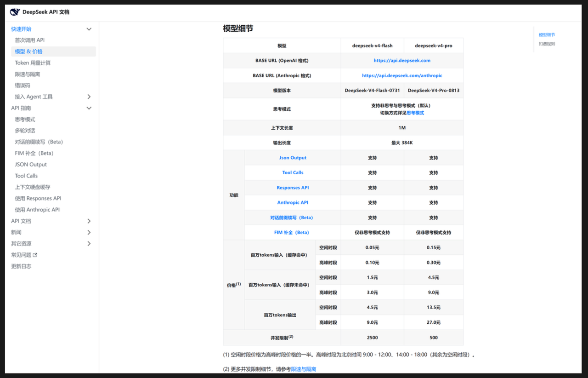Viewport: 588px width, 378px height.
Task: Click the 13.5元 price cell
Action: (x=434, y=307)
